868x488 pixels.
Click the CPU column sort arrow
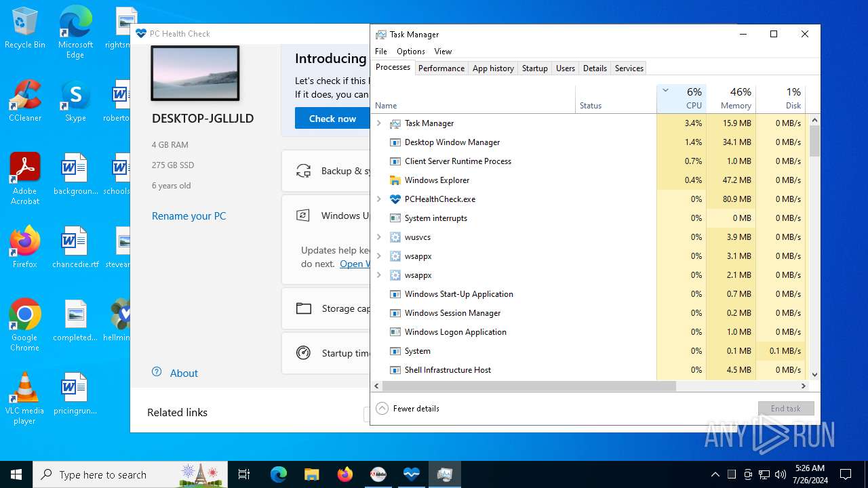665,90
